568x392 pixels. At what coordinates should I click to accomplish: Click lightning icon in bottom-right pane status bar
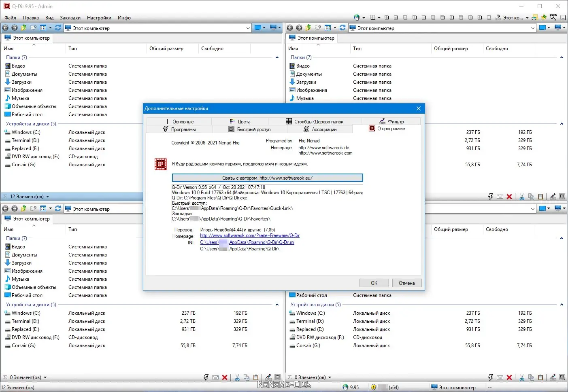point(491,377)
